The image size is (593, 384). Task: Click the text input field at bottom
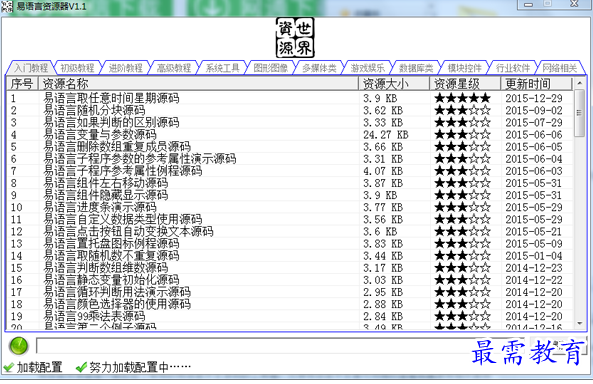[280, 346]
